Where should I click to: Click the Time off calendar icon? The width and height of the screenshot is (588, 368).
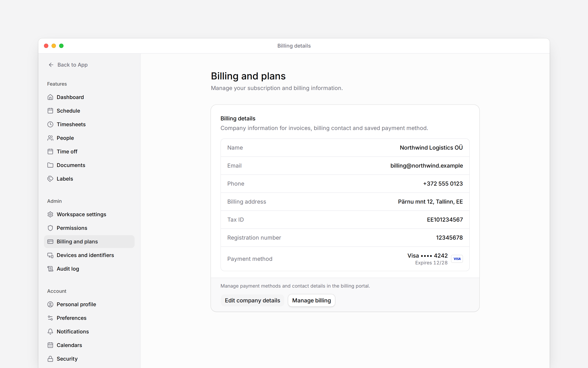tap(50, 152)
